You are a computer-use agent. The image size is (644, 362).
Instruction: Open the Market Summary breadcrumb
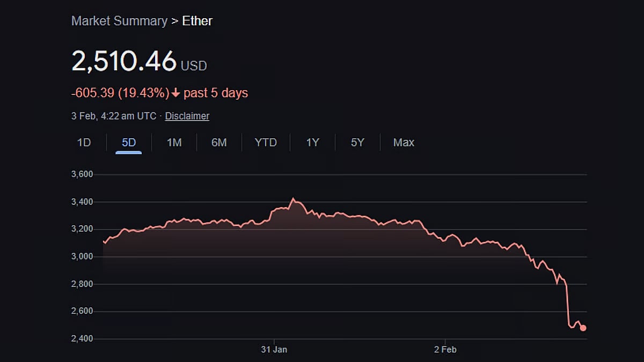(119, 21)
